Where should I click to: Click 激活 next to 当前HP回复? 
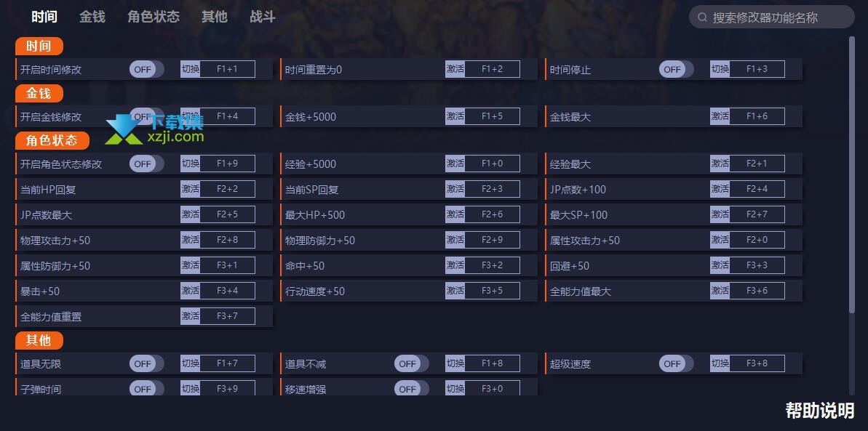pos(190,189)
